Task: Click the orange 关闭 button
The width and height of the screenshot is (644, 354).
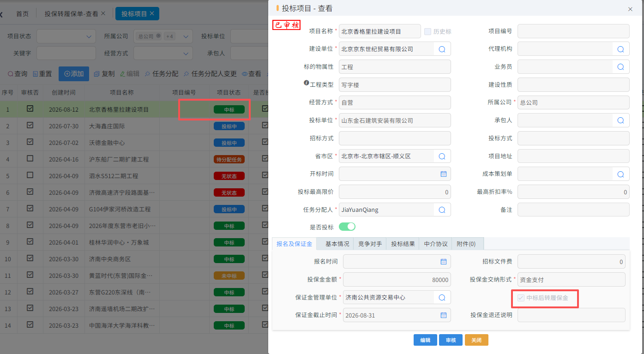Action: pos(476,340)
